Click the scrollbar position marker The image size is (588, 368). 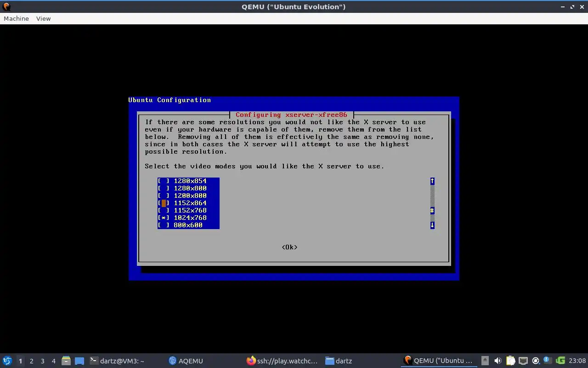(x=432, y=210)
